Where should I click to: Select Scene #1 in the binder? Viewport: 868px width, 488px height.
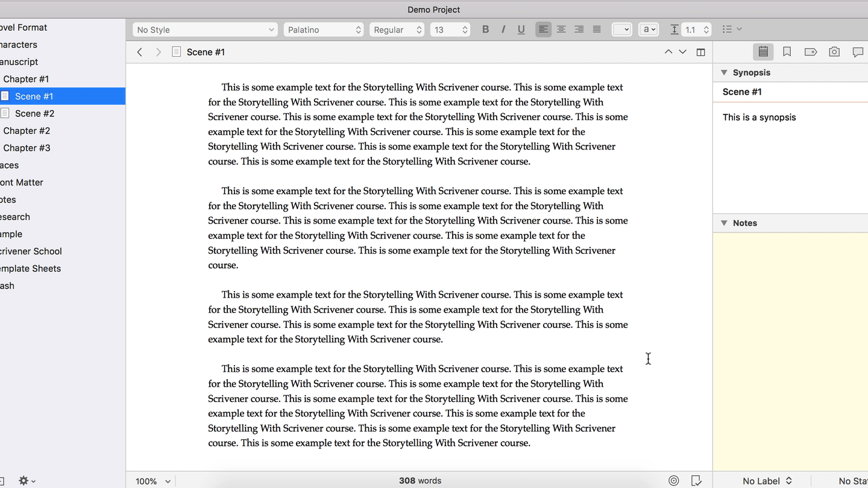[x=63, y=96]
